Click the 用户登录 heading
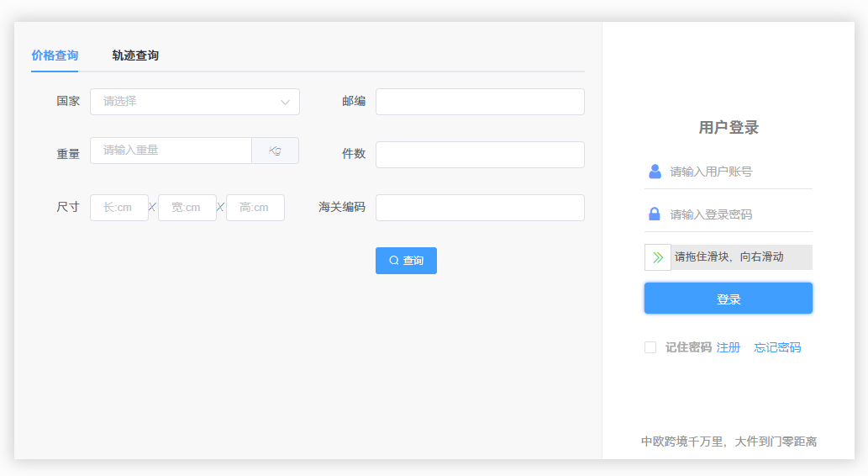The width and height of the screenshot is (868, 476). click(x=729, y=128)
